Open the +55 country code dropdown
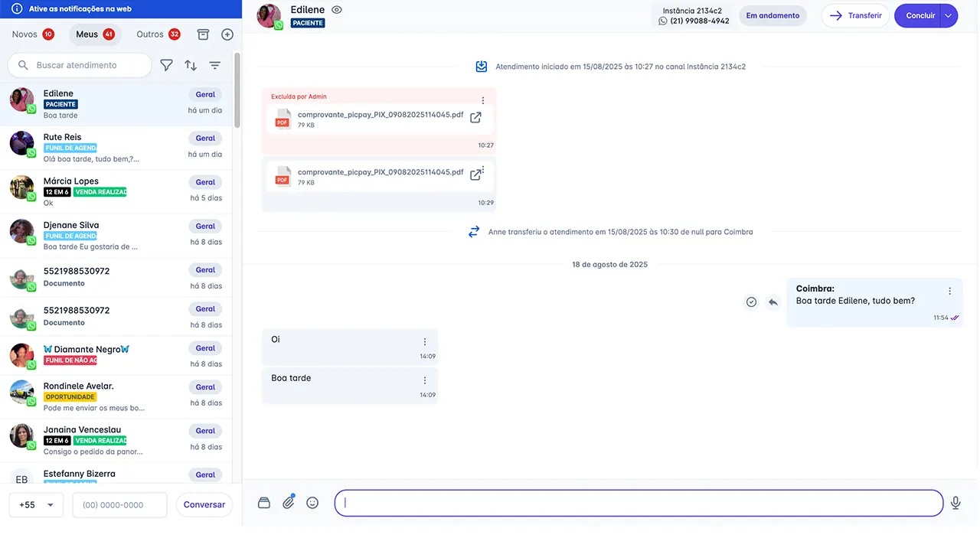This screenshot has width=980, height=551. pos(36,505)
